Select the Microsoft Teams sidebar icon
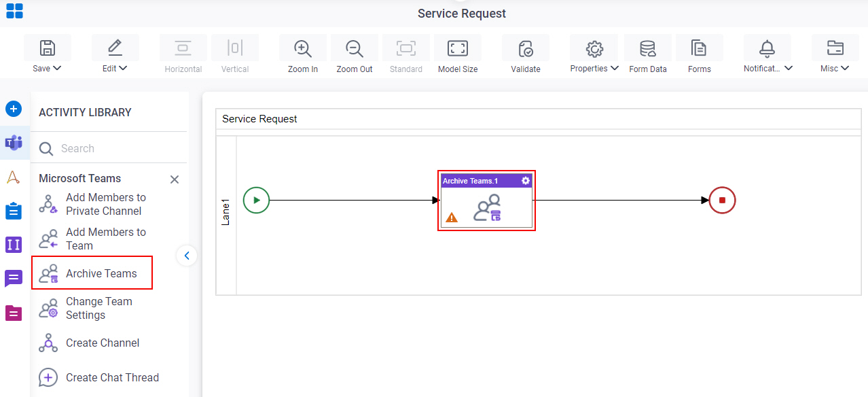 coord(14,143)
